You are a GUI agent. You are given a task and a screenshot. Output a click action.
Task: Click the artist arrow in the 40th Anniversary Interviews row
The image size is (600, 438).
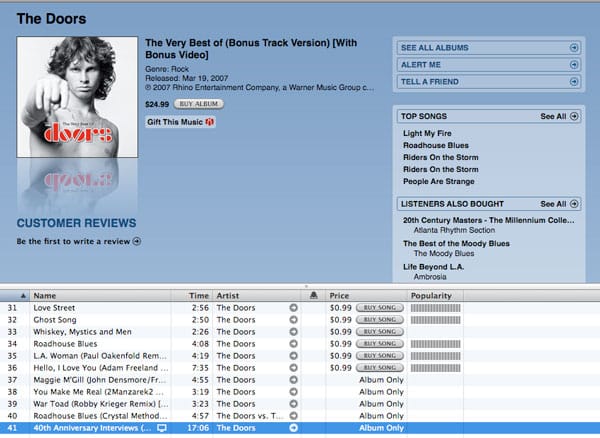(x=293, y=428)
